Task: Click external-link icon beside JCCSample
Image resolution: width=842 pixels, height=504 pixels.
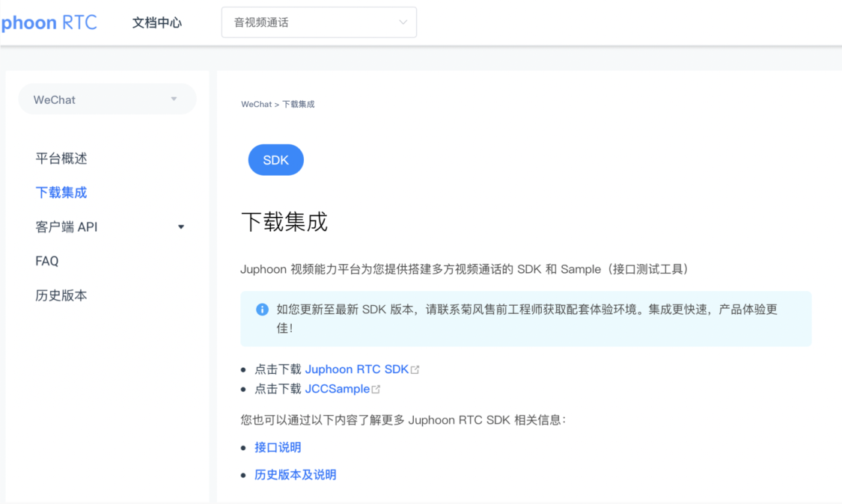Action: pos(376,389)
